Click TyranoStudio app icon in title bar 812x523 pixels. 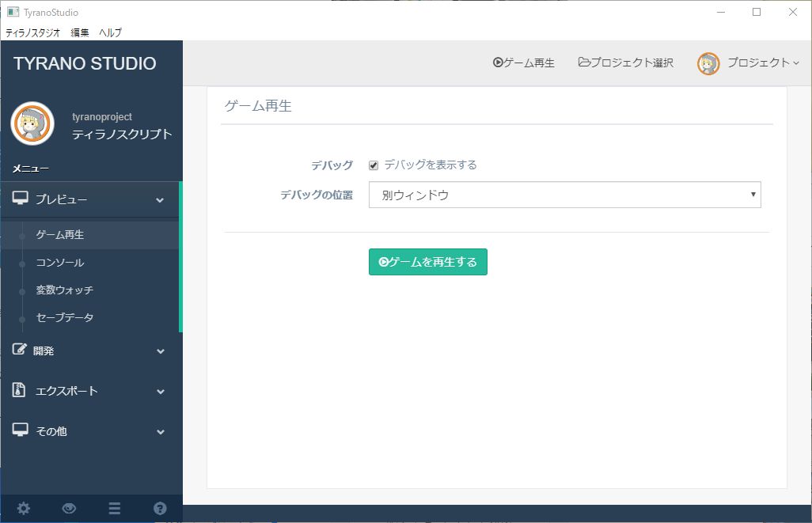click(x=13, y=12)
